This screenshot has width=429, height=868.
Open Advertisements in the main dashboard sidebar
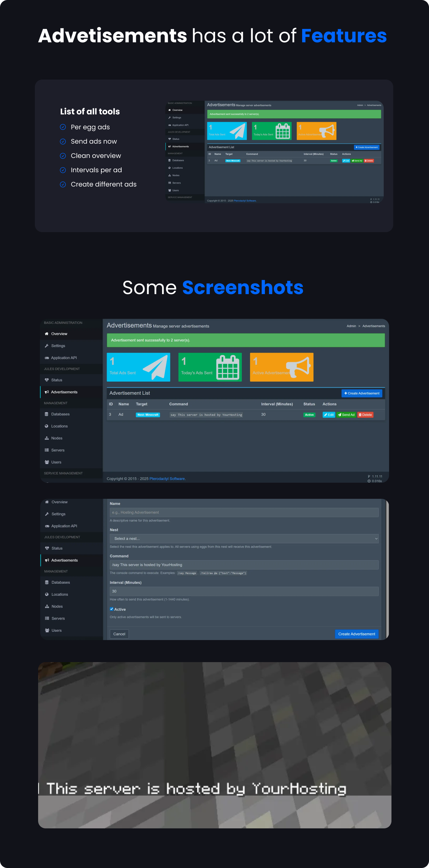coord(64,392)
